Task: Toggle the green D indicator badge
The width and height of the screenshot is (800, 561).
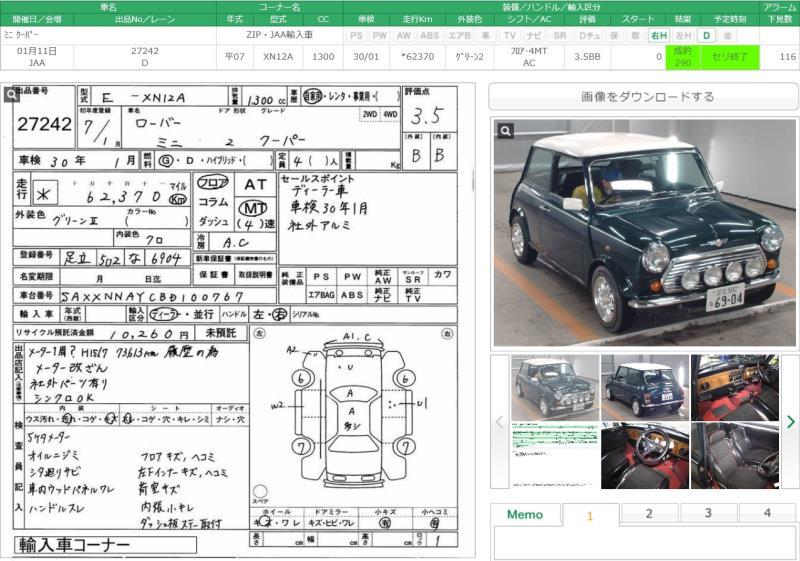Action: coord(706,35)
